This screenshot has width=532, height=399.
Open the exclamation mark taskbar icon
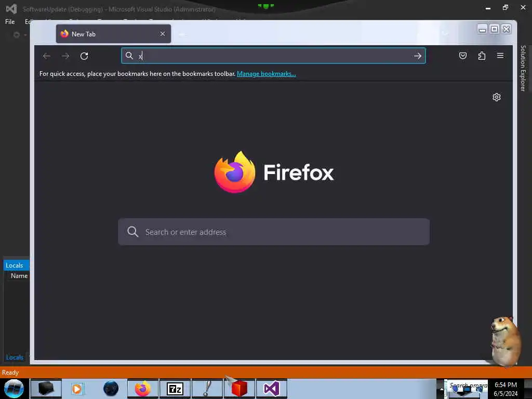tap(207, 389)
